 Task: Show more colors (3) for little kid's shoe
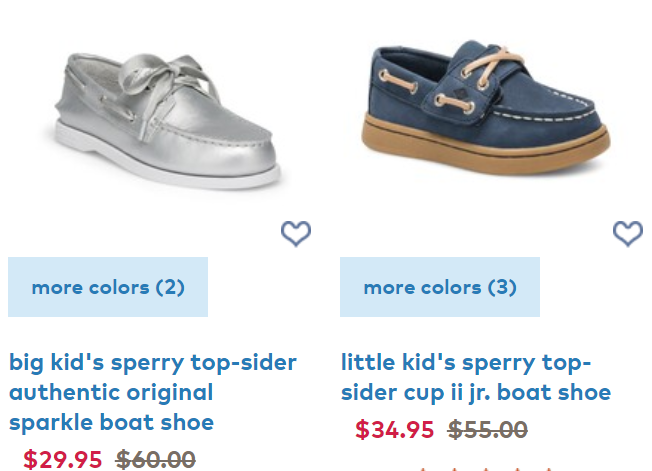[440, 287]
